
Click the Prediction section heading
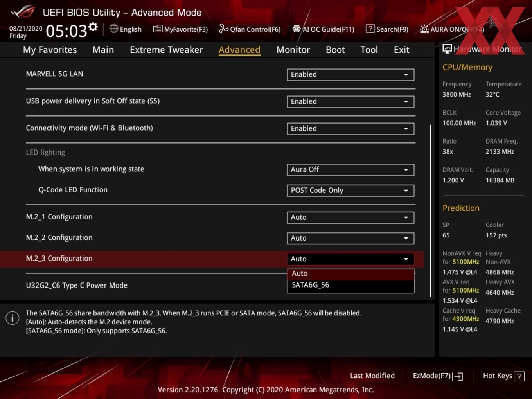pos(461,208)
